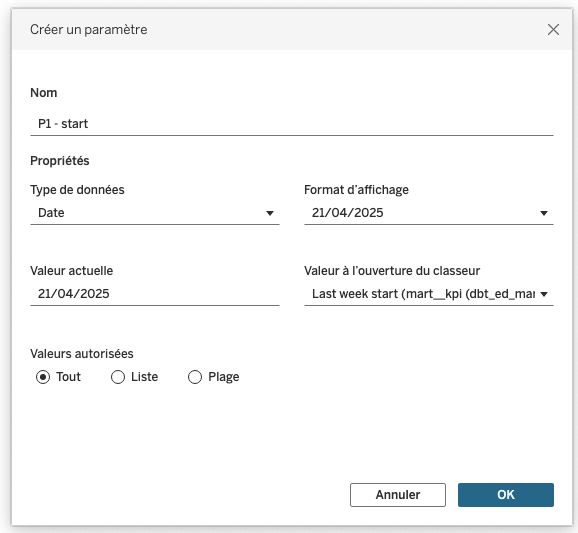Click the Nom field label
Image resolution: width=578 pixels, height=533 pixels.
(43, 93)
